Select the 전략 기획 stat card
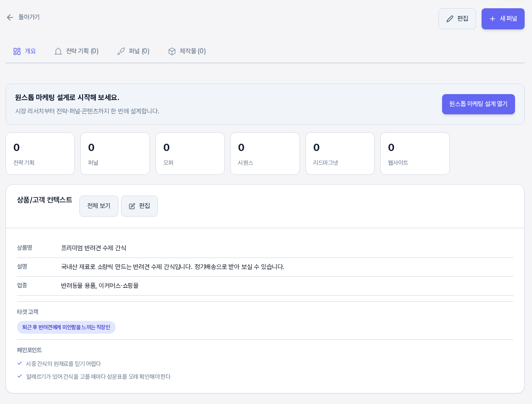 tap(40, 154)
